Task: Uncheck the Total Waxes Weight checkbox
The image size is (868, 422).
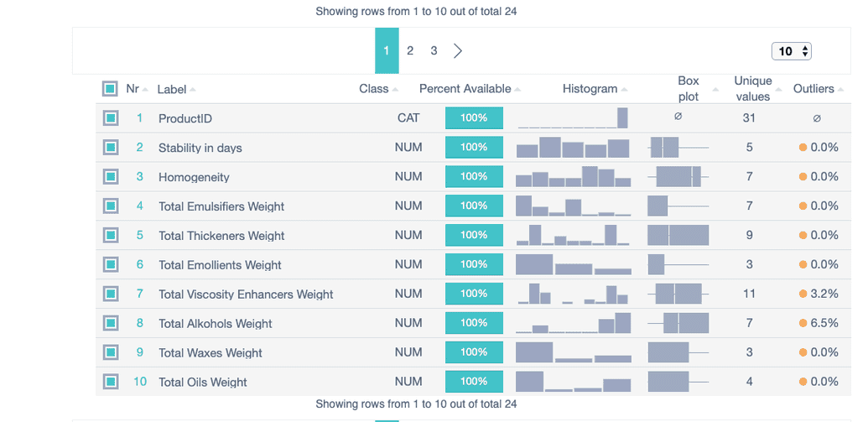Action: tap(110, 352)
